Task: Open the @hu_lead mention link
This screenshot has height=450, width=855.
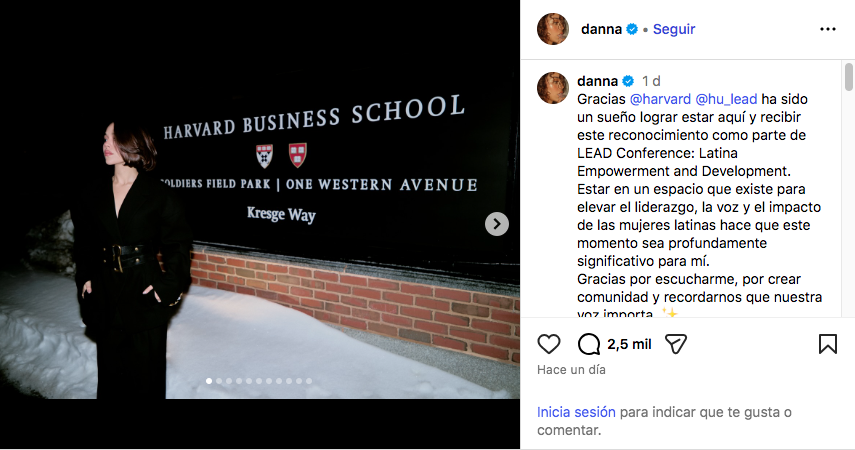Action: 726,99
